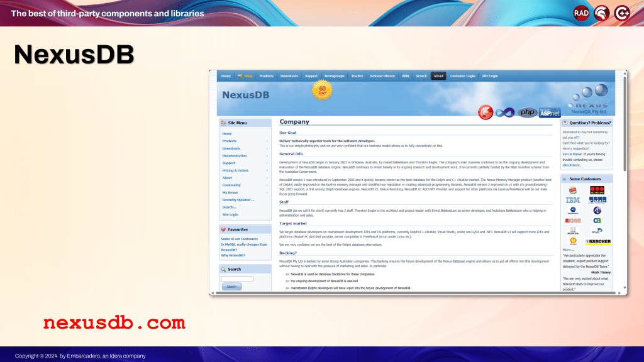Click the RAD Studio logo icon

[x=581, y=13]
